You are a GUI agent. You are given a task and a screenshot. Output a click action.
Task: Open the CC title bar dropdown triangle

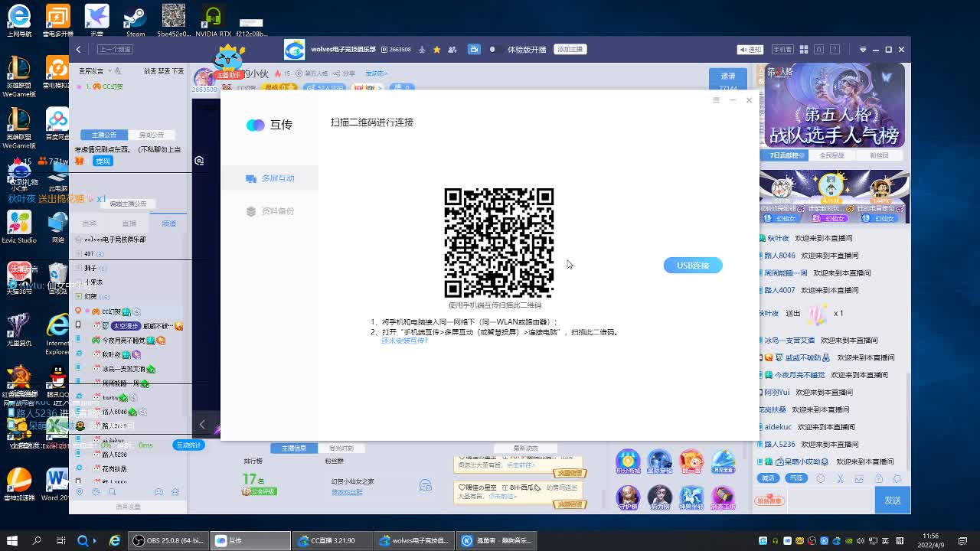click(863, 49)
